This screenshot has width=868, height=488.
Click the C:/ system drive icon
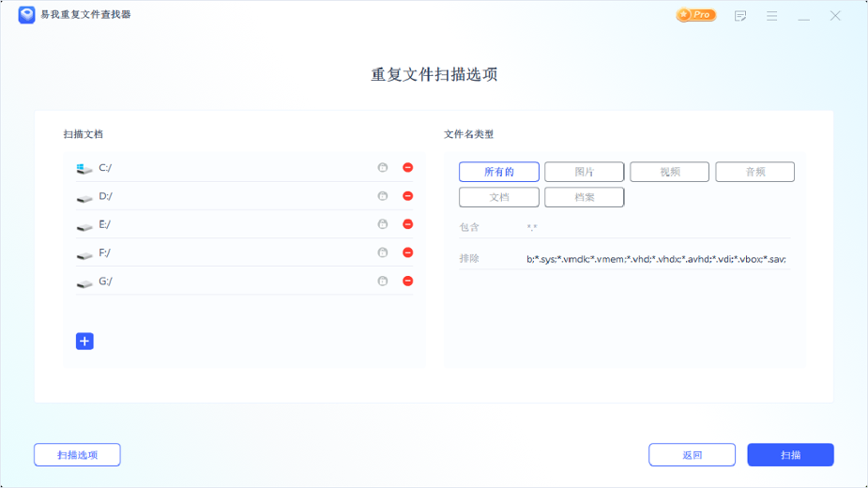coord(84,168)
